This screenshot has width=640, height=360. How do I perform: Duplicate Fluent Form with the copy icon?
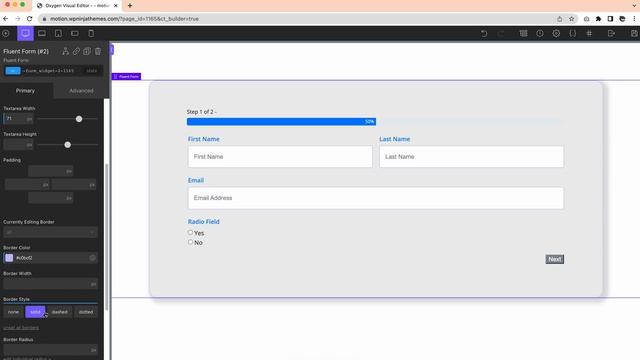[x=87, y=51]
